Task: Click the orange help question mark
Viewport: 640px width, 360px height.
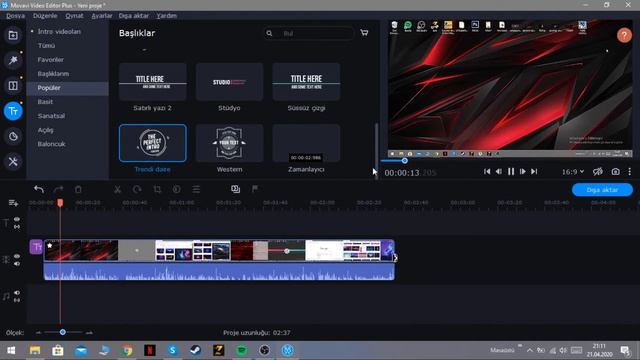Action: tap(624, 36)
